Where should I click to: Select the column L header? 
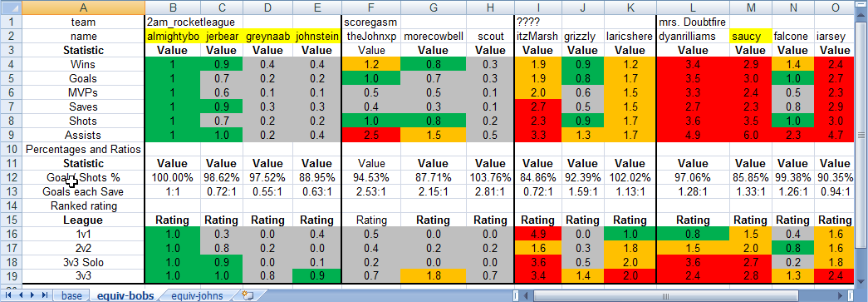coord(693,7)
